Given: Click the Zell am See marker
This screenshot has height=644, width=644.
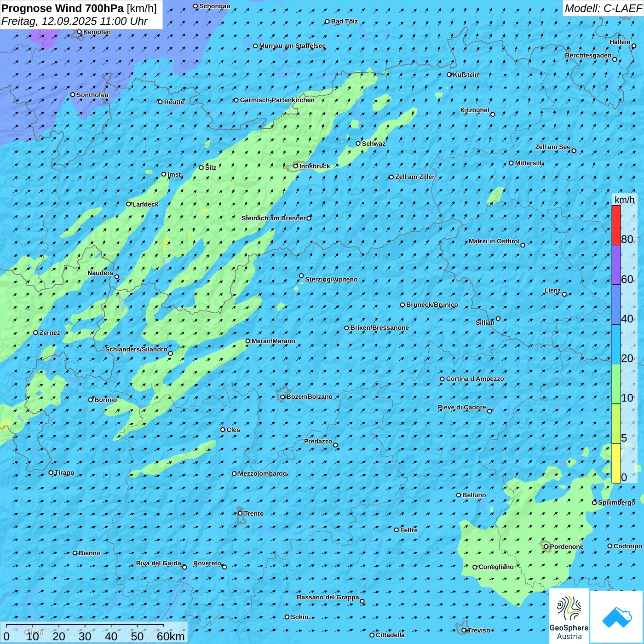Looking at the screenshot, I should (574, 151).
